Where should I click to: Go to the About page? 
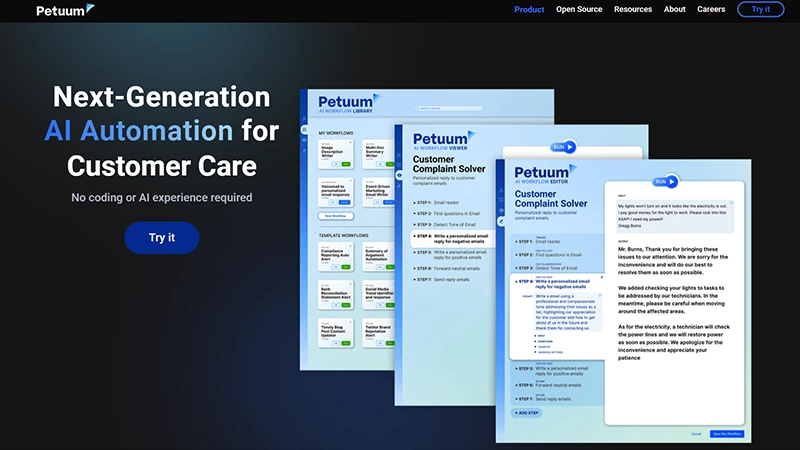(x=674, y=9)
